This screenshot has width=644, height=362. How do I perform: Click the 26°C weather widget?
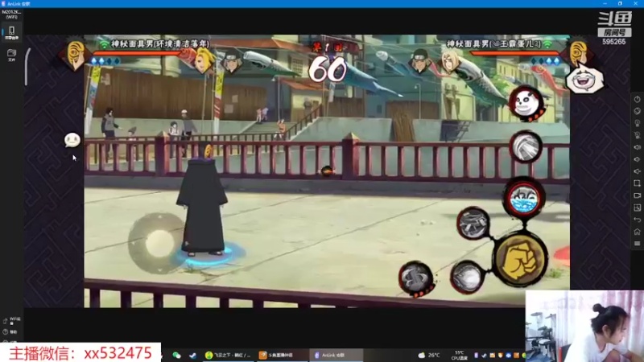click(429, 355)
